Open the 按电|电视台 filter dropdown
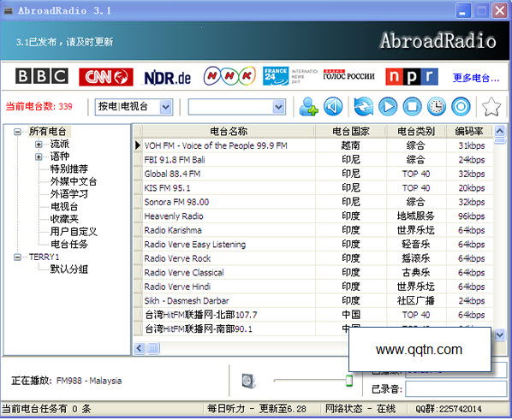Viewport: 512px width, 420px height. pos(166,107)
